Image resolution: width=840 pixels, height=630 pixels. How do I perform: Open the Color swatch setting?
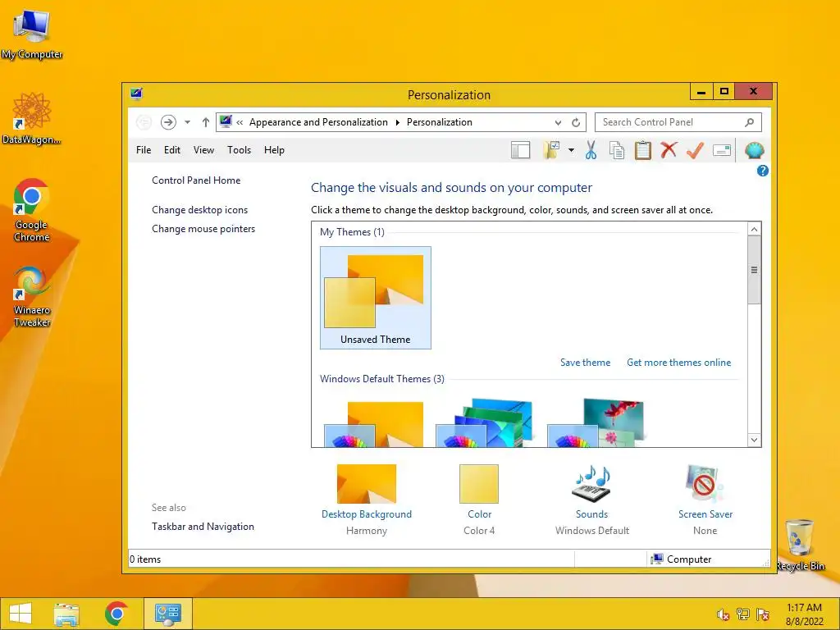pos(479,484)
